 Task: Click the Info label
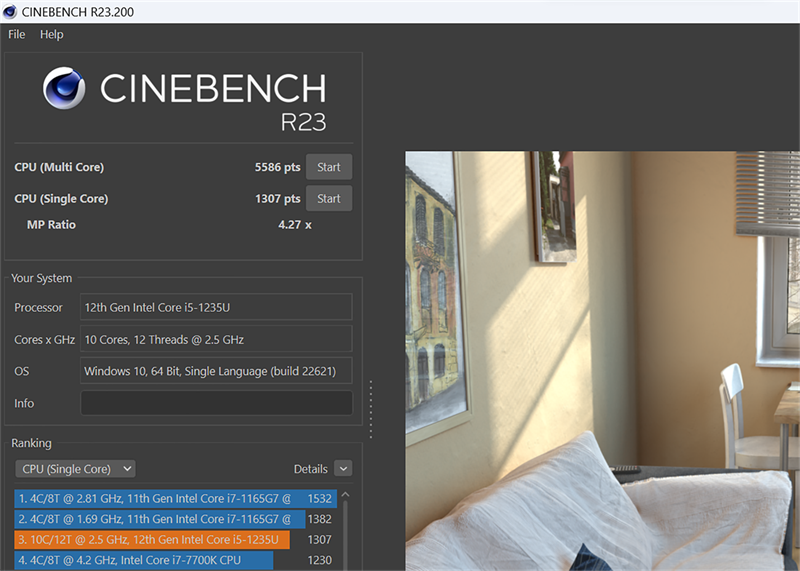pos(24,403)
